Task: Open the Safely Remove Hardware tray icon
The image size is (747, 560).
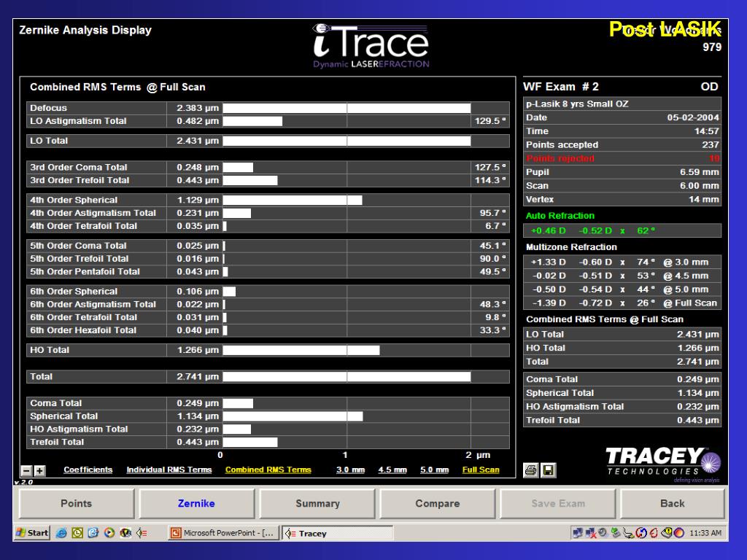Action: point(616,533)
